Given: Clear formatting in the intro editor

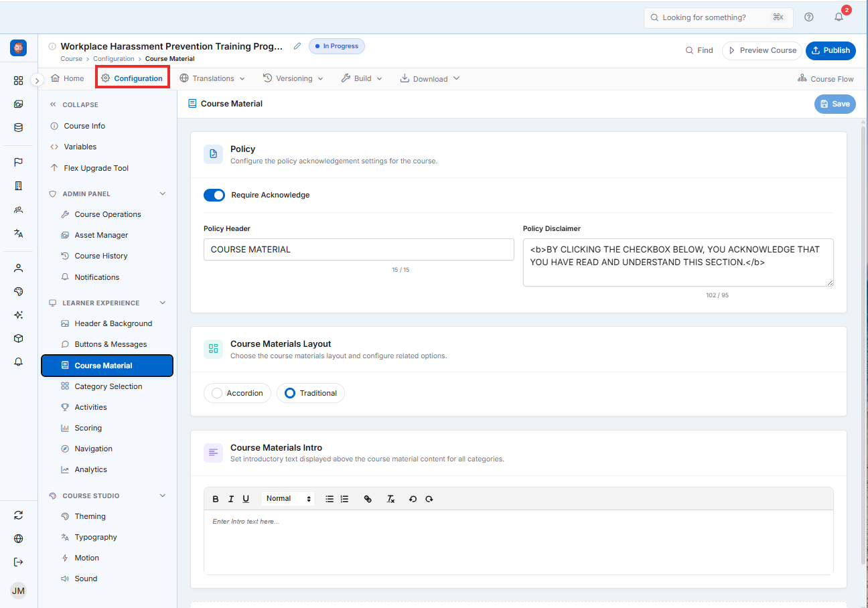Looking at the screenshot, I should point(391,499).
